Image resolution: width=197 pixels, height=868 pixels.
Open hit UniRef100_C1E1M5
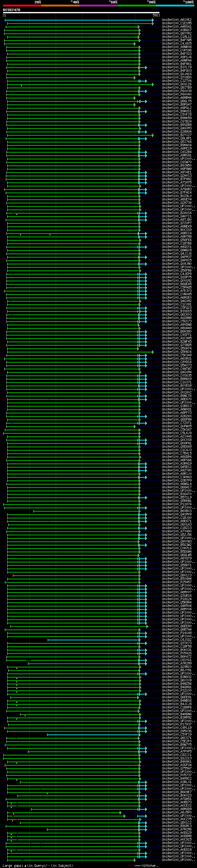tap(177, 23)
